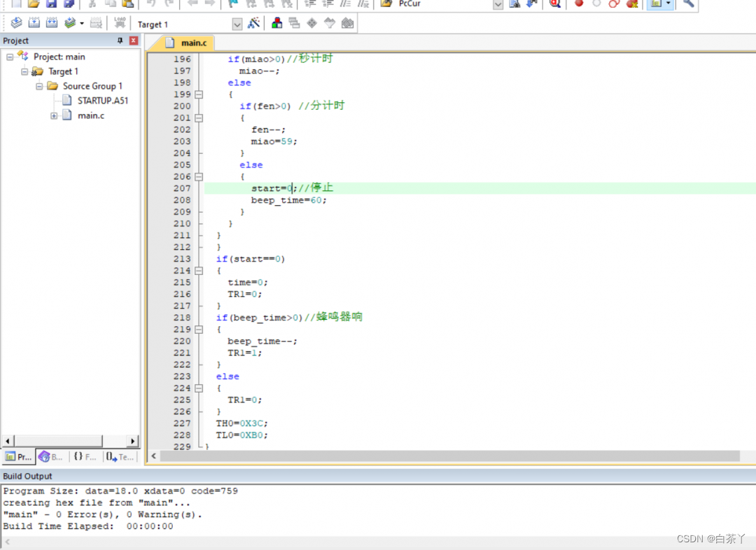Insert a breakpoint using red dot icon
This screenshot has height=550, width=756.
(579, 3)
